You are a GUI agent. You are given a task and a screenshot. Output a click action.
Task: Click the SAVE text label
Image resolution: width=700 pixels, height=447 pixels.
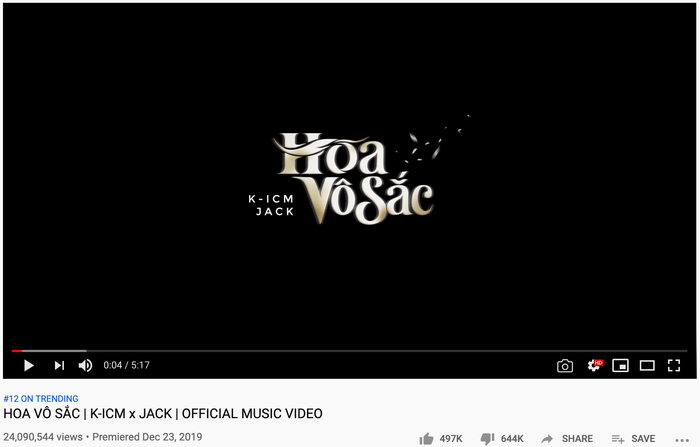tap(643, 439)
